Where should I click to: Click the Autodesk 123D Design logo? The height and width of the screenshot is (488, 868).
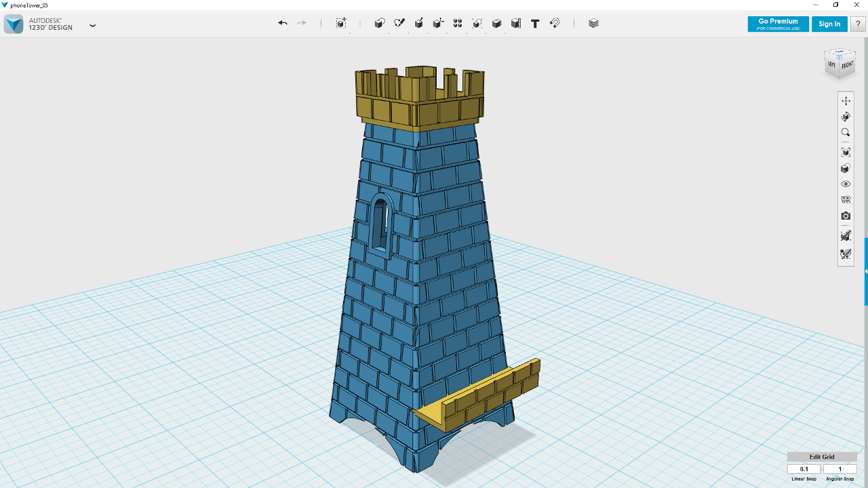coord(14,24)
